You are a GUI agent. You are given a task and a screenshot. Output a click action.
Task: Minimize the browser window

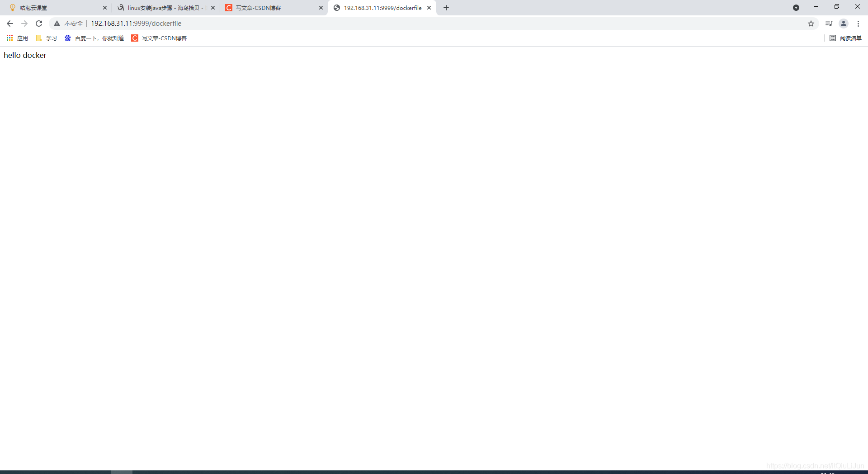click(816, 7)
